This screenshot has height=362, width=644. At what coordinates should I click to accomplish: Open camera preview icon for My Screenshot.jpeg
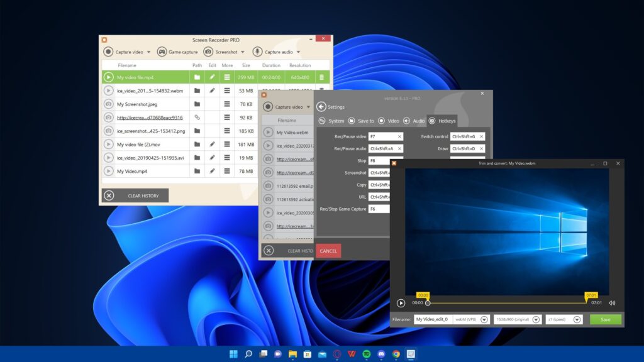[x=108, y=104]
